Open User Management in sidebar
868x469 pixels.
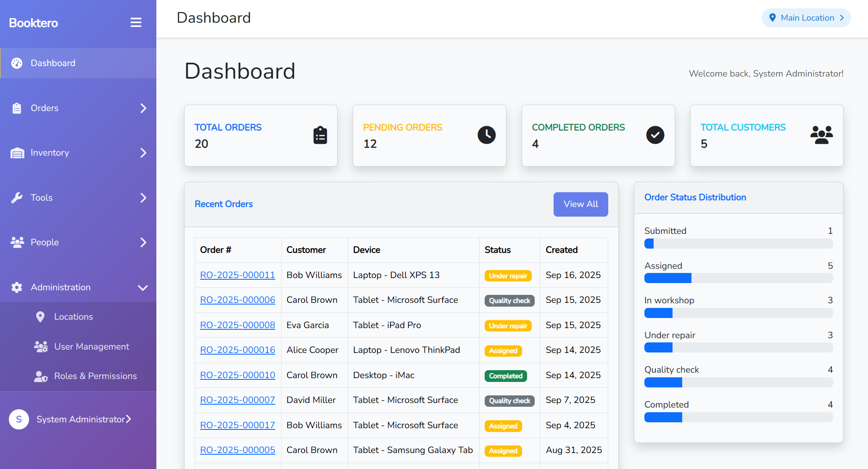click(91, 347)
